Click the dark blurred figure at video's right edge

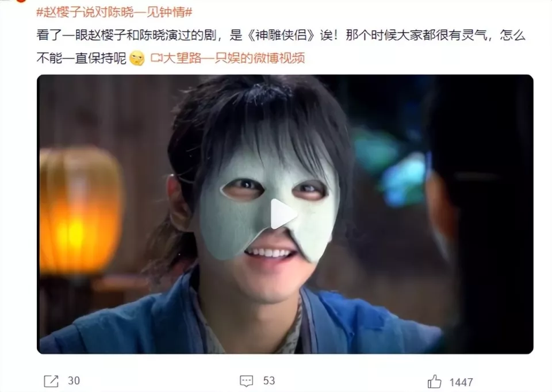click(482, 211)
